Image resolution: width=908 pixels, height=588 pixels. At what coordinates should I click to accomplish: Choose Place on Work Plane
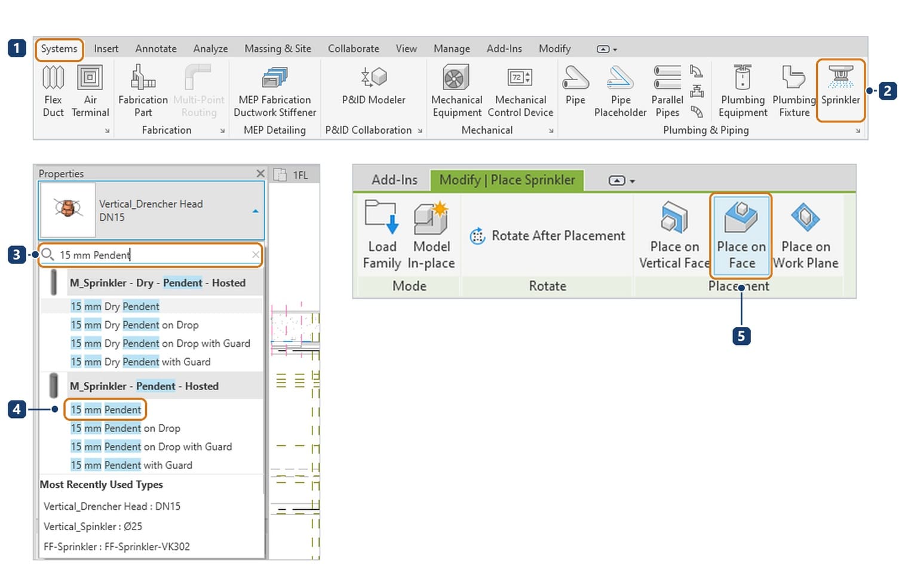[x=805, y=235]
